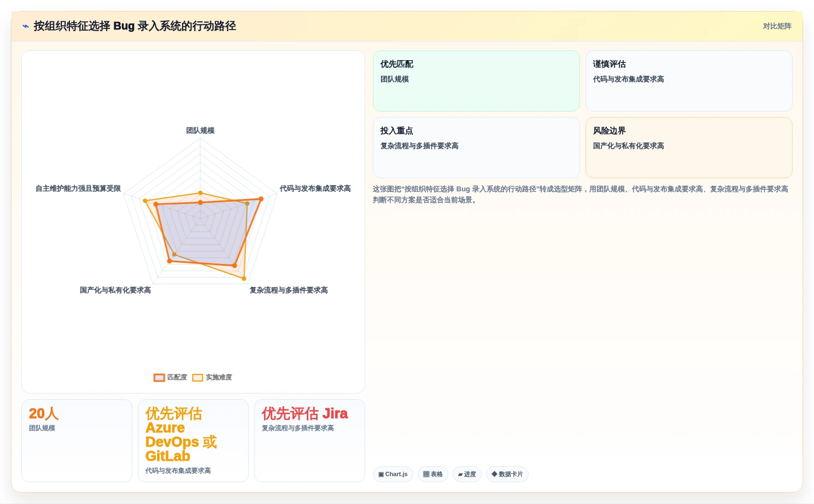Click the 数据卡片 tag
Screen dimensions: 814x504
(507, 474)
